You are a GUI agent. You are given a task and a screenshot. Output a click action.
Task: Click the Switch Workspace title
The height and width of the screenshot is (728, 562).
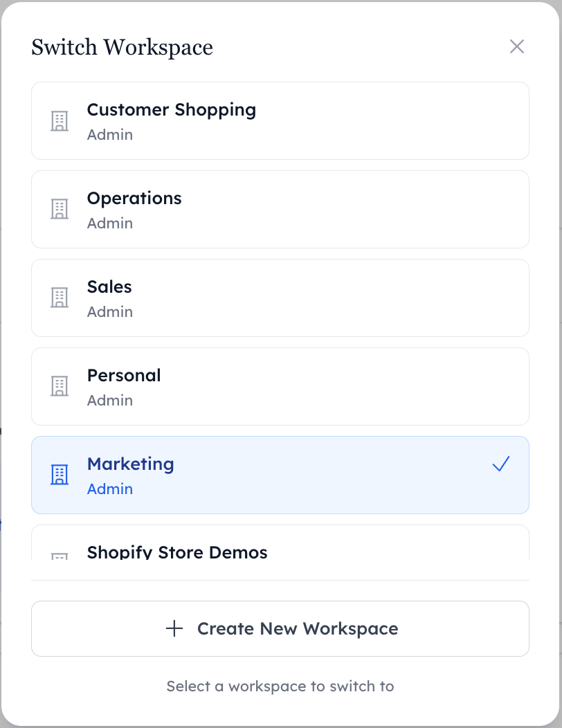tap(122, 47)
